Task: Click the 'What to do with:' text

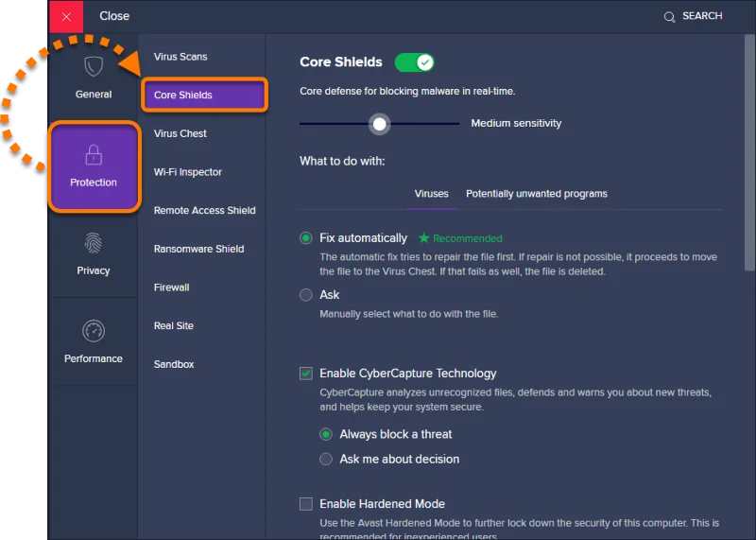Action: [x=342, y=161]
